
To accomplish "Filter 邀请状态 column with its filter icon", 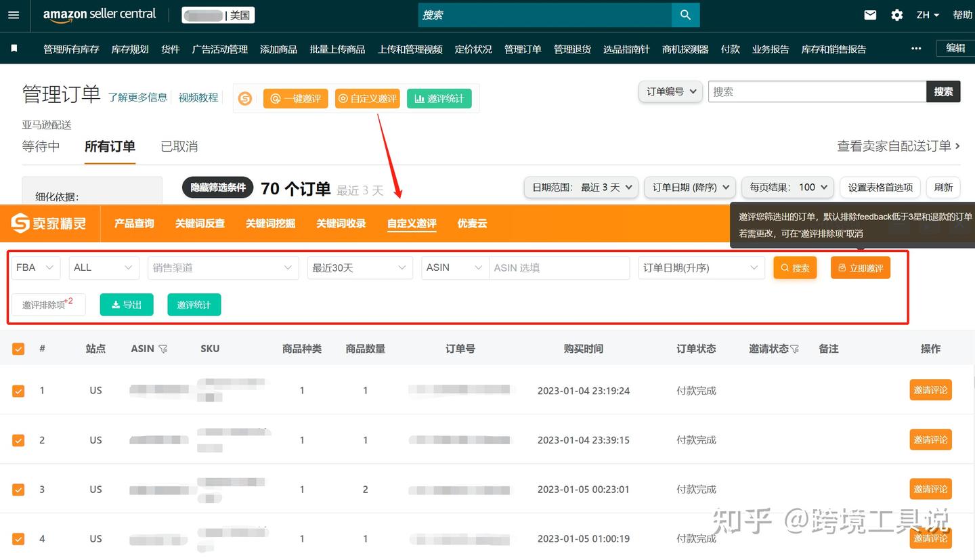I will [x=794, y=349].
